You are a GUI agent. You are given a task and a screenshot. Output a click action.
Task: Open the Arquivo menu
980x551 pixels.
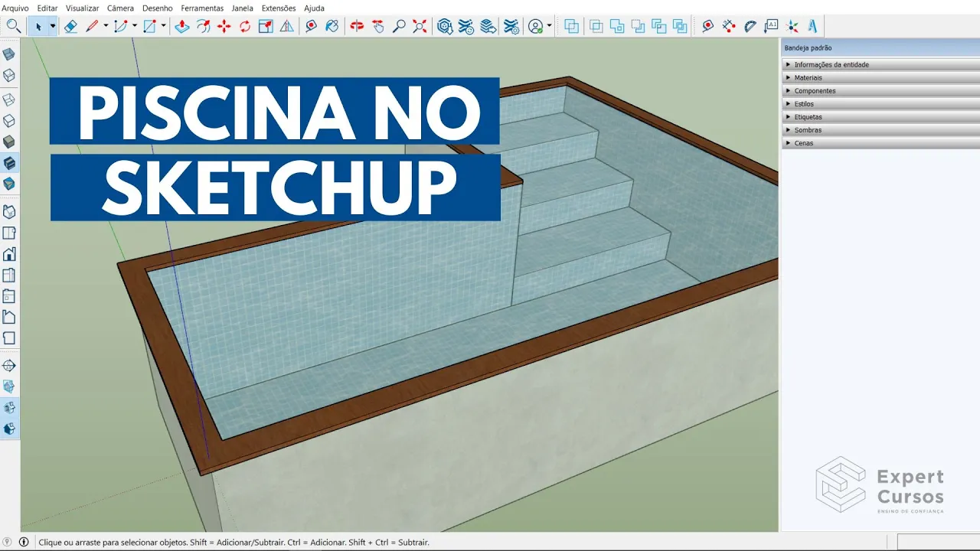pyautogui.click(x=15, y=8)
